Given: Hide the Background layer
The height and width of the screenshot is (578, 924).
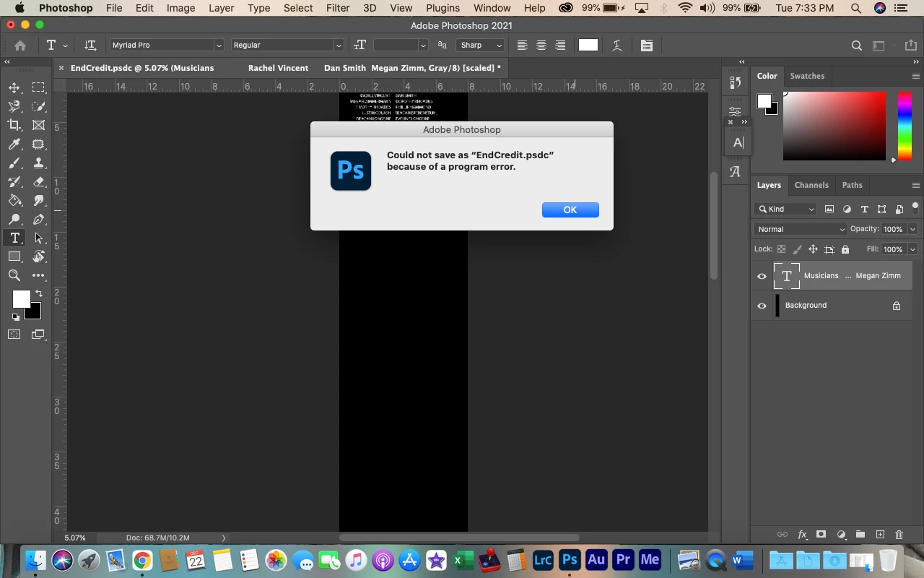Looking at the screenshot, I should (x=762, y=306).
